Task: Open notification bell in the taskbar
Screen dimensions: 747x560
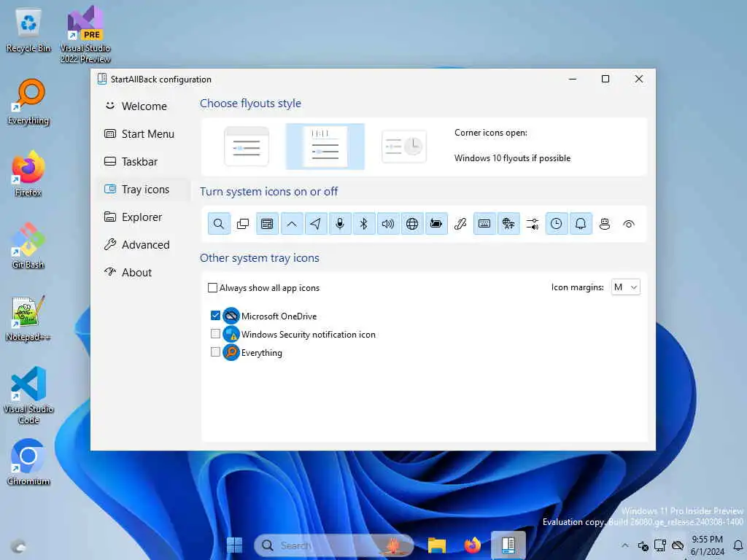Action: pos(738,545)
